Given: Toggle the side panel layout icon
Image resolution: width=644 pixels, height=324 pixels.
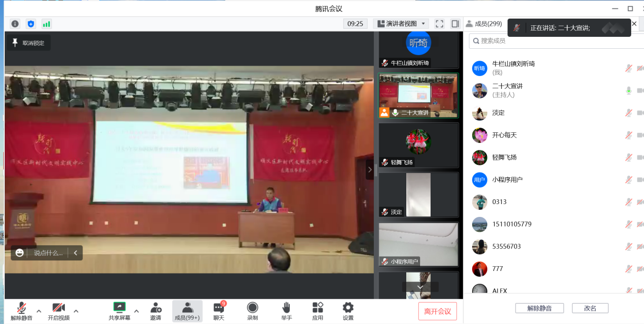Looking at the screenshot, I should coord(455,24).
